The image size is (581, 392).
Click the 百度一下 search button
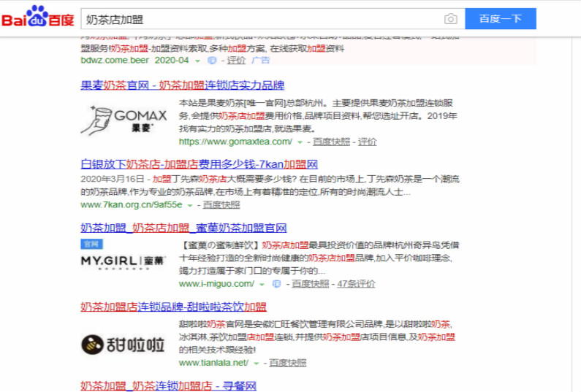tap(501, 18)
